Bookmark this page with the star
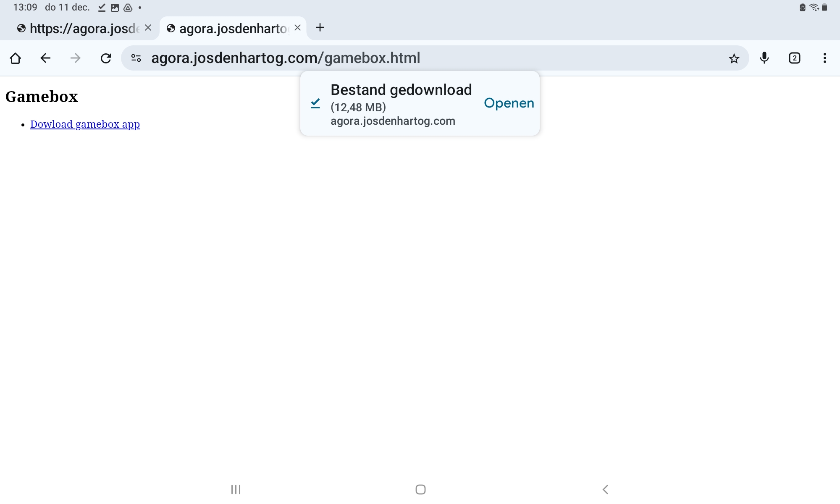 point(734,58)
